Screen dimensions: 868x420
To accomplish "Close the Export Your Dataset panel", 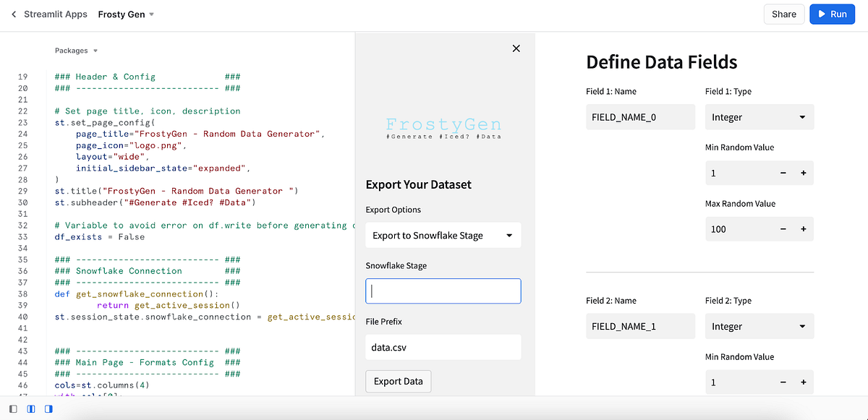I will click(x=516, y=48).
